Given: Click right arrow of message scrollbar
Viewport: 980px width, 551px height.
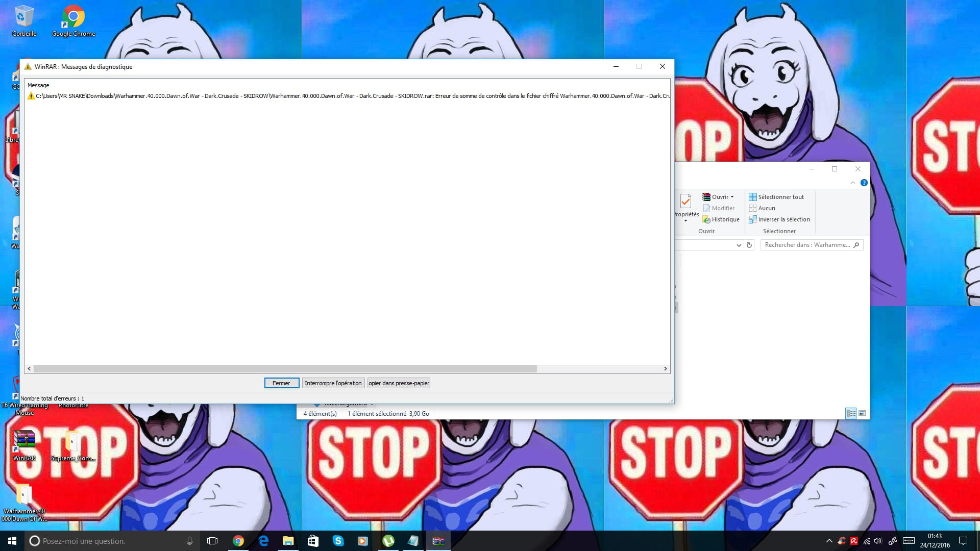Looking at the screenshot, I should coord(665,368).
